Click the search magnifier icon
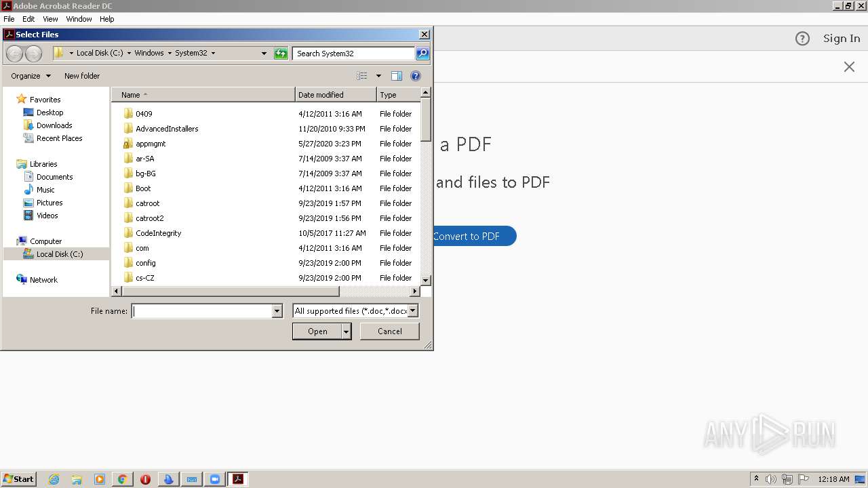 (x=422, y=54)
